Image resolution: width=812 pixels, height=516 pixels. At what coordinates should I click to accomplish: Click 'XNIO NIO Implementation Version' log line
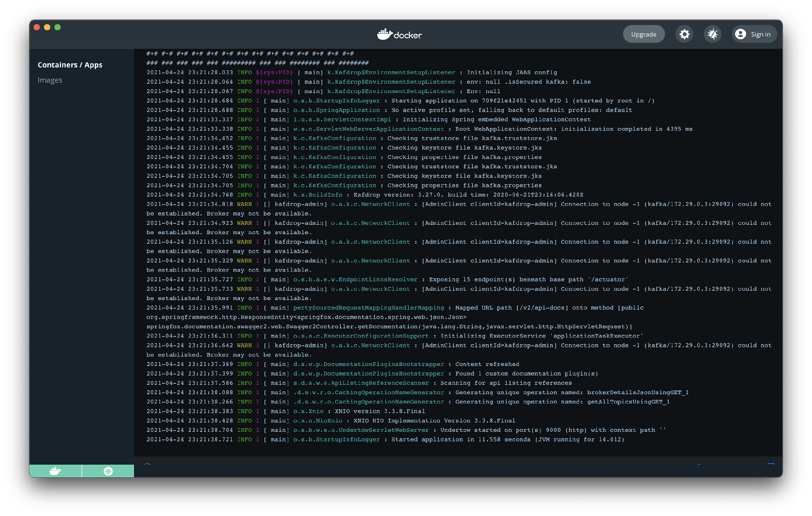(x=331, y=421)
